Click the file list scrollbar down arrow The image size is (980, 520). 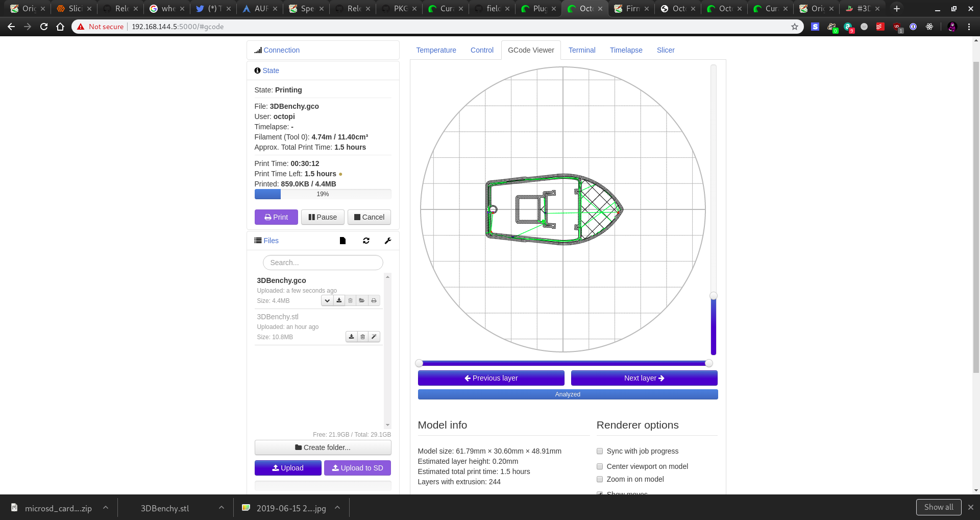[388, 425]
